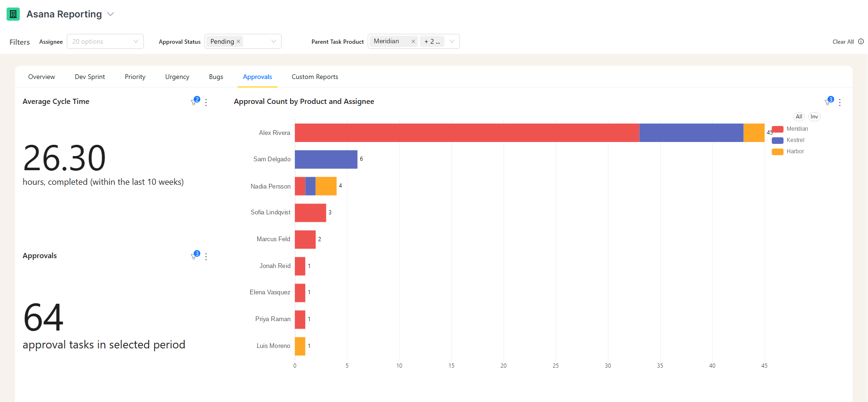Click the filter icon on Approval Count chart
Screen dimensions: 868x402
click(x=828, y=102)
